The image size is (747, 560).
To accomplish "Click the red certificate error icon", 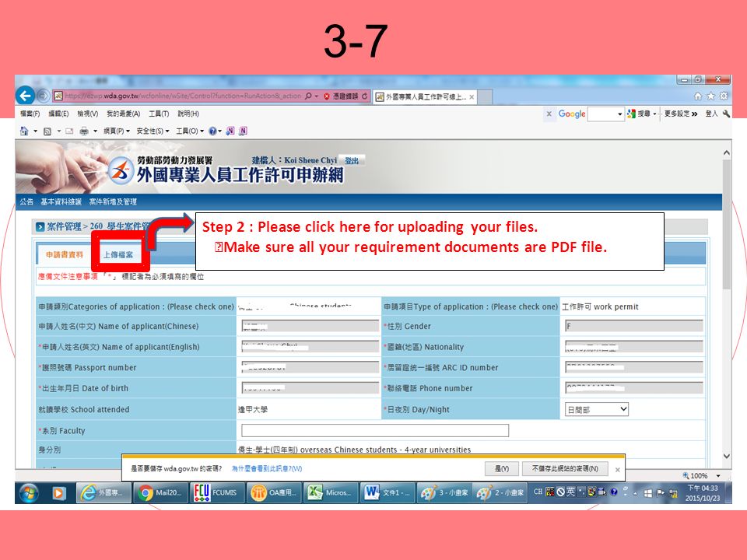I will coord(327,96).
